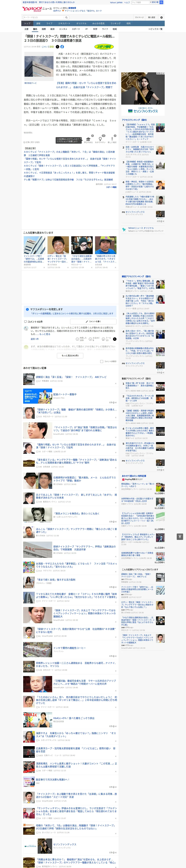The width and height of the screenshot is (186, 868).
Task: Click the search magnifier icon beside keyword field
Action: tap(66, 18)
